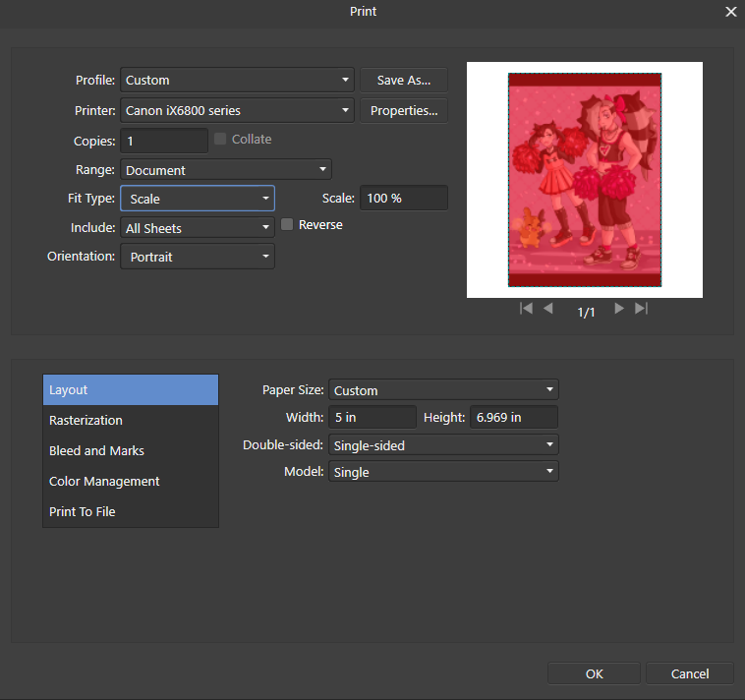Open the Bleed and Marks section
This screenshot has width=745, height=700.
(x=131, y=450)
